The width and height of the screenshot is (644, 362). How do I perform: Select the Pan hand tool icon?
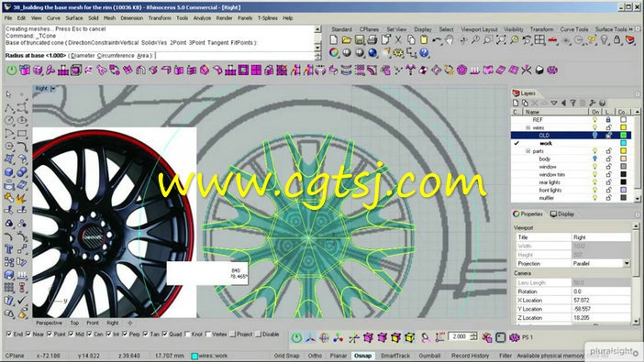[x=450, y=39]
